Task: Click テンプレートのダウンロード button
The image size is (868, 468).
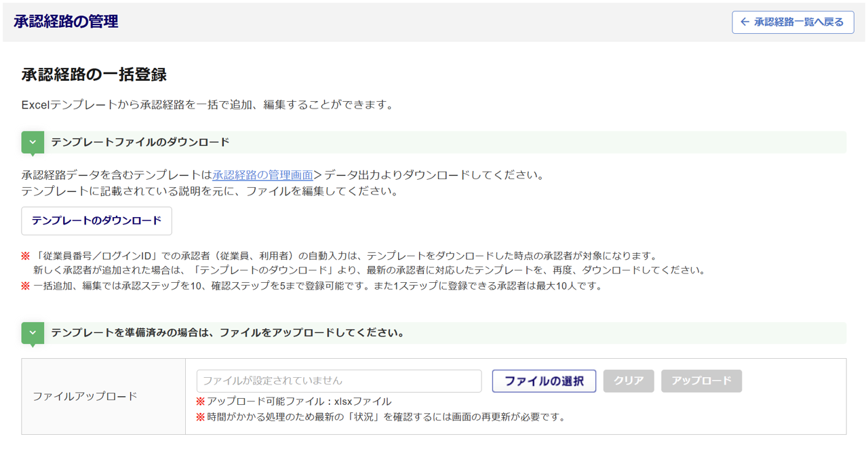Action: point(97,221)
